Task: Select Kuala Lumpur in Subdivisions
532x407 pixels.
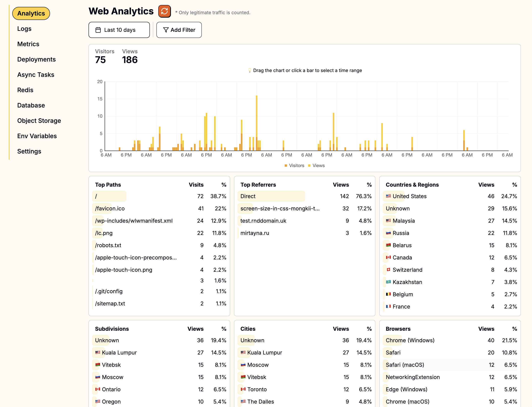Action: pyautogui.click(x=159, y=353)
